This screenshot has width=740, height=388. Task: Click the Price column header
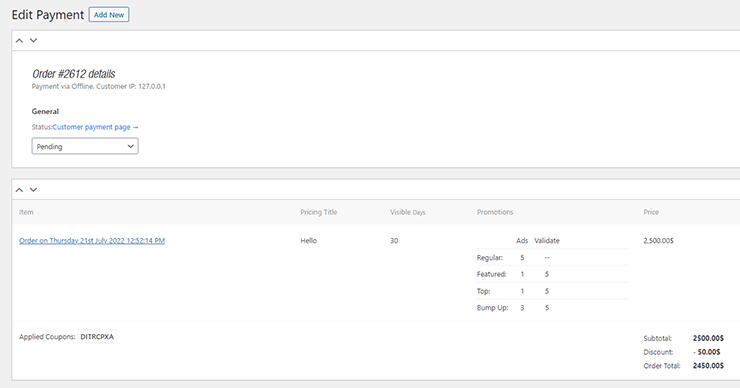pos(651,212)
